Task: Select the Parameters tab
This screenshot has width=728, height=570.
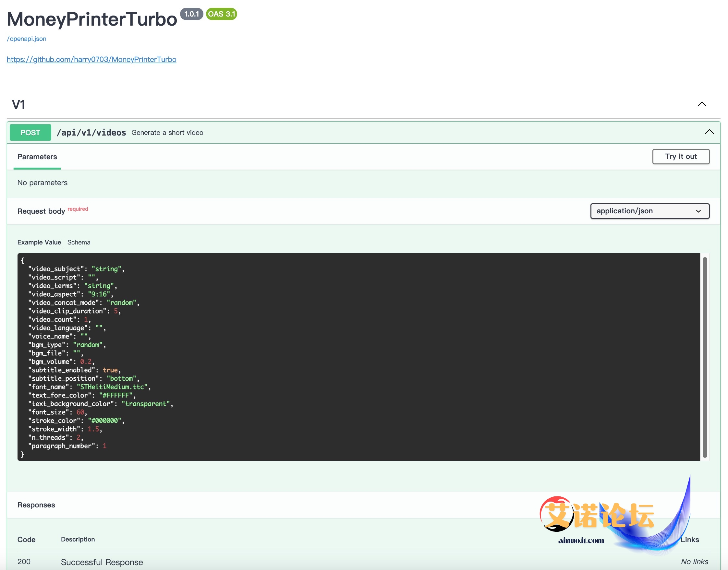Action: click(37, 157)
